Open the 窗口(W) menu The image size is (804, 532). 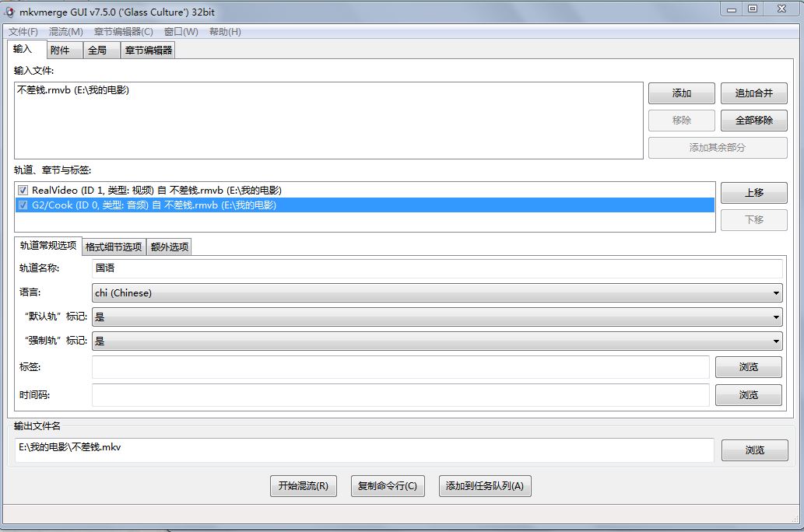(x=181, y=32)
